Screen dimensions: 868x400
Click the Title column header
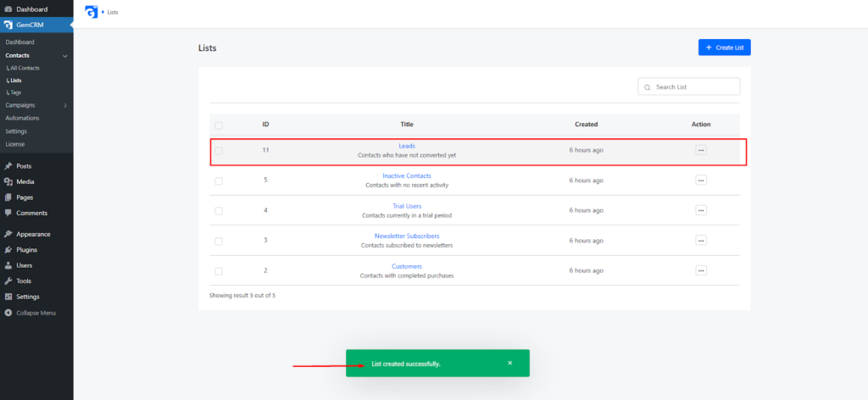407,125
